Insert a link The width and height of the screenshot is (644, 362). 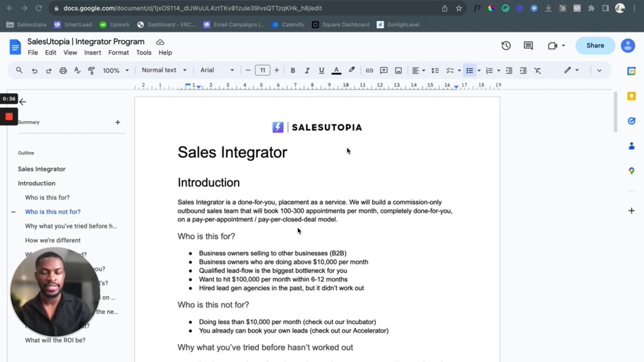click(369, 70)
